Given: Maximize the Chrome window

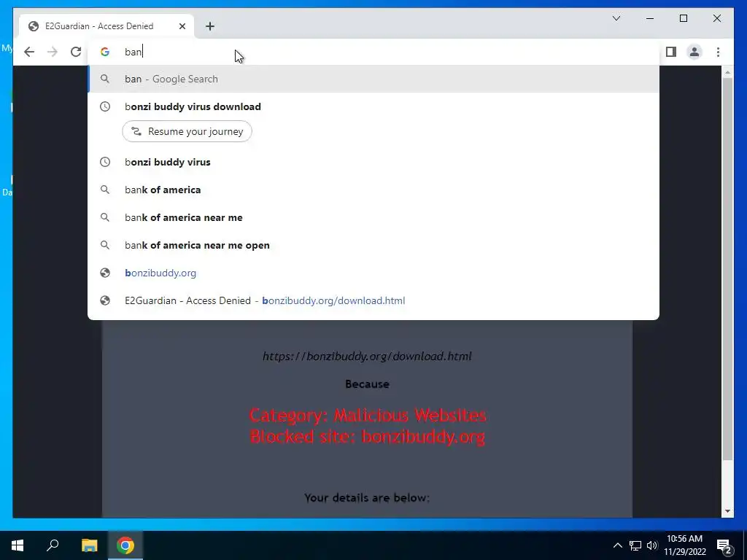Looking at the screenshot, I should pyautogui.click(x=683, y=18).
